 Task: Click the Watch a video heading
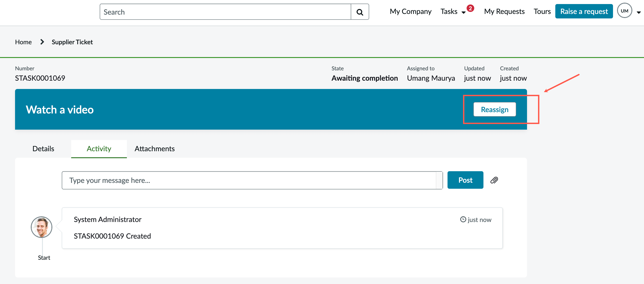click(x=60, y=109)
